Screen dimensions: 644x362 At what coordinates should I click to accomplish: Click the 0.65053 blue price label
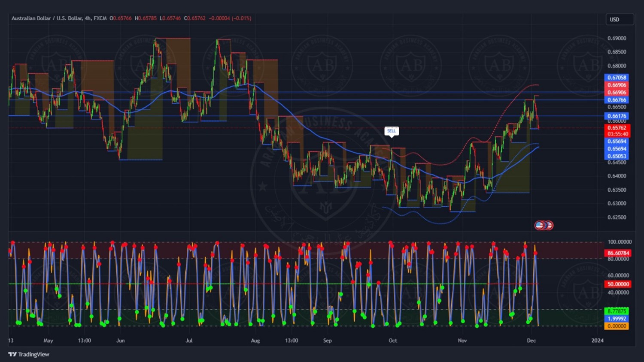[x=617, y=156]
